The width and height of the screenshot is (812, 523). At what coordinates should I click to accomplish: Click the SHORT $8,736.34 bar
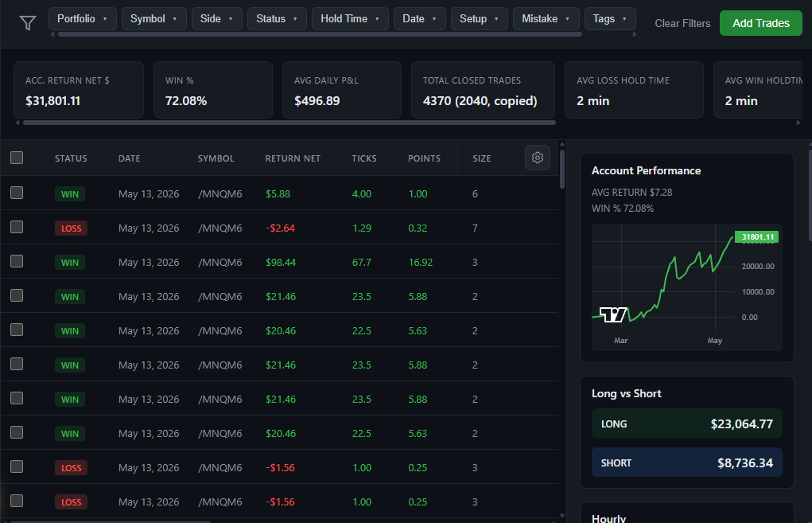click(x=686, y=463)
